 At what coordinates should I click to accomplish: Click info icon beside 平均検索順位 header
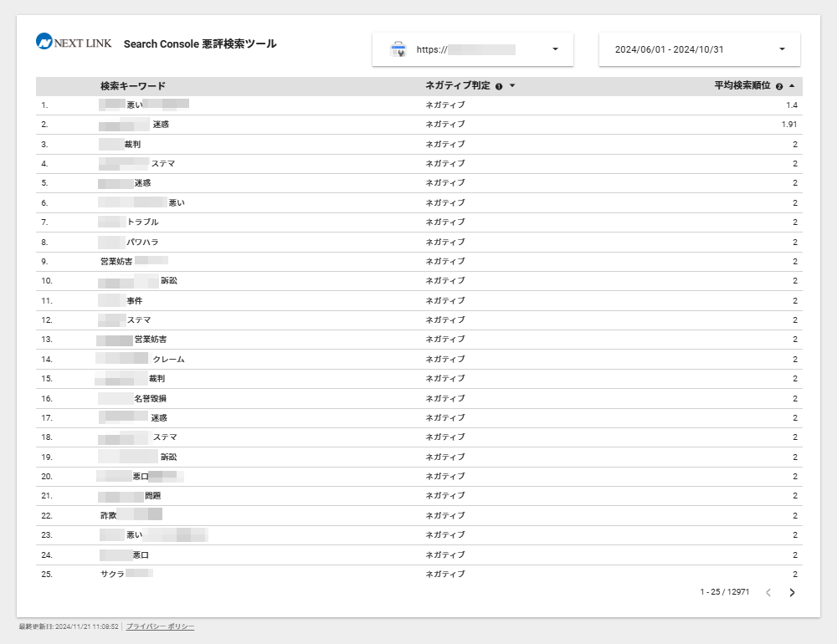point(779,86)
